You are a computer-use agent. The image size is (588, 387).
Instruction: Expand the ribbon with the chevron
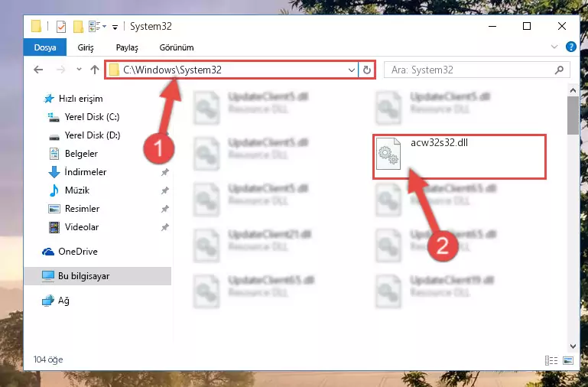tap(554, 47)
